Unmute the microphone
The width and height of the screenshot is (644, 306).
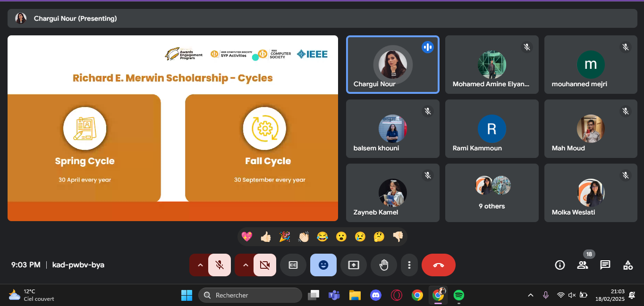(x=220, y=265)
